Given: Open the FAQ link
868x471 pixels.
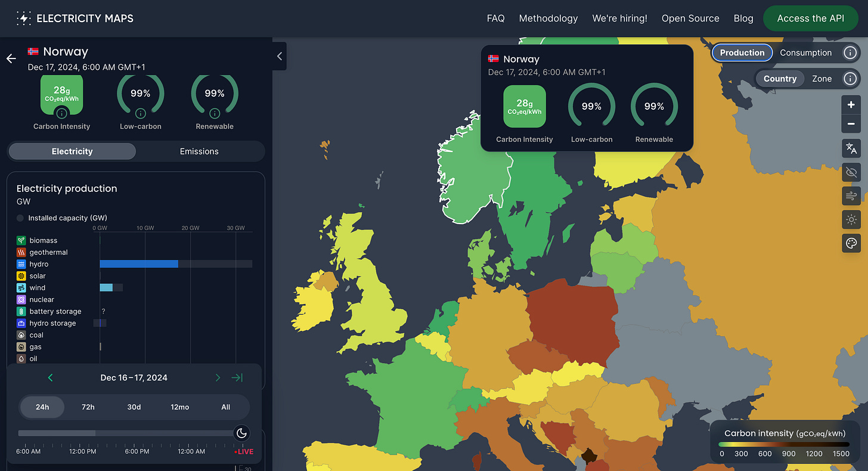Looking at the screenshot, I should (x=495, y=18).
